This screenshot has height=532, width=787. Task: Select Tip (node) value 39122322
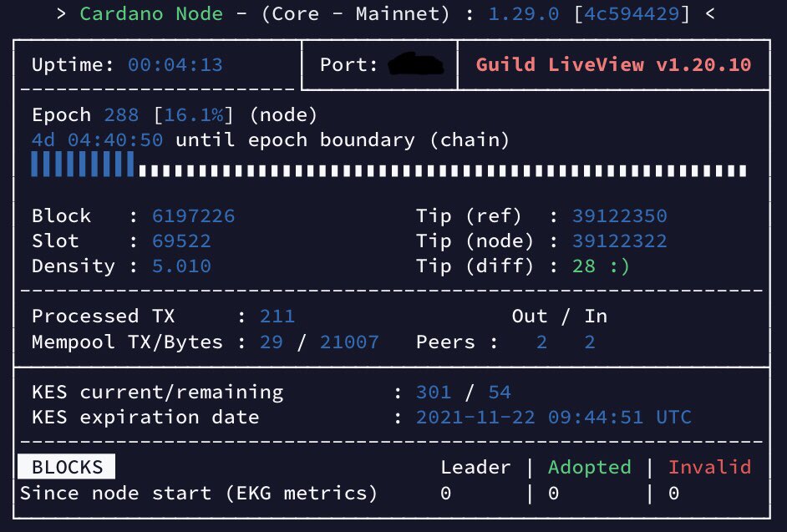click(x=619, y=241)
